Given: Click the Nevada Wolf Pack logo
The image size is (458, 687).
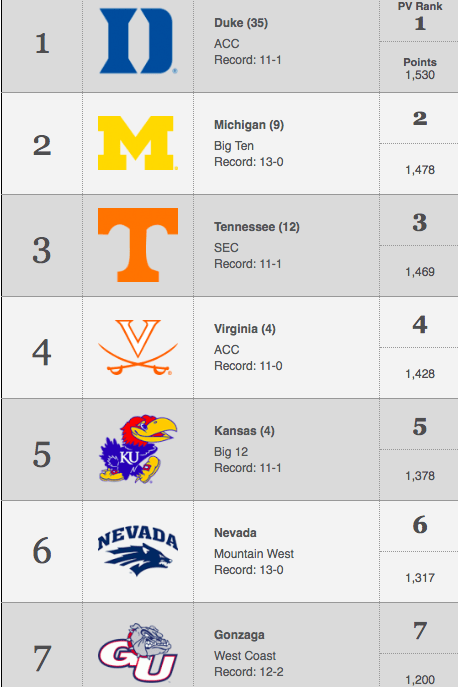Looking at the screenshot, I should pyautogui.click(x=138, y=551).
